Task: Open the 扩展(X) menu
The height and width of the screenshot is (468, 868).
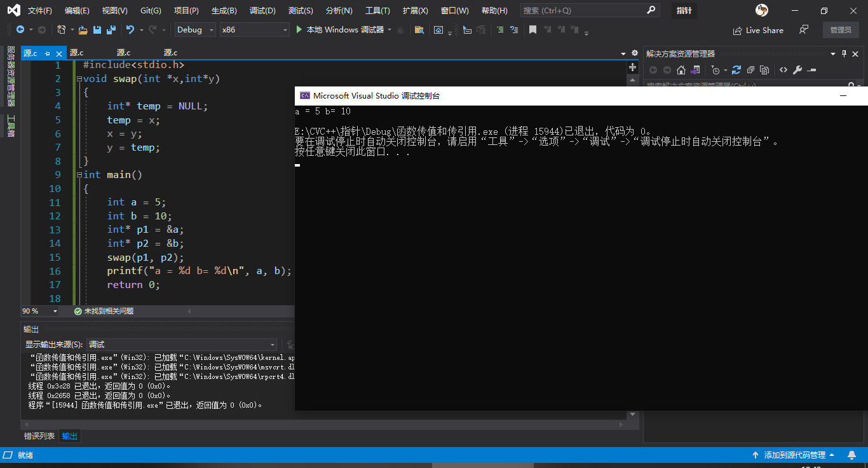Action: coord(415,11)
